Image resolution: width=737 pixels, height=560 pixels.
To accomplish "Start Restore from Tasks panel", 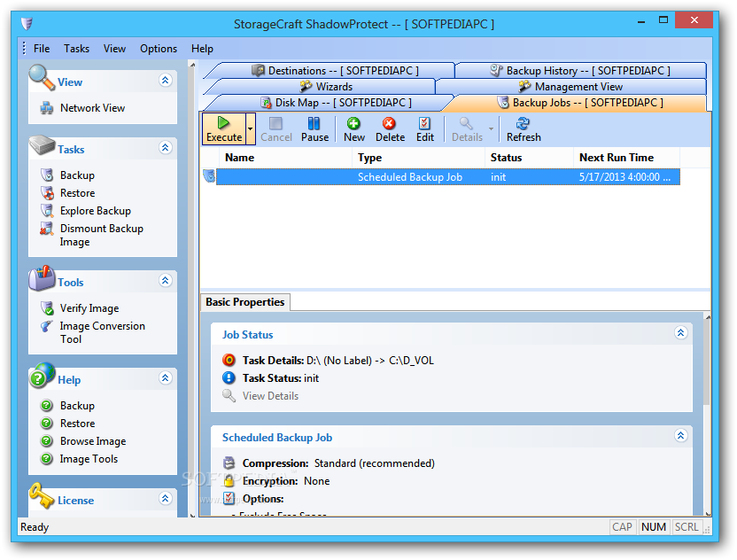I will click(77, 193).
